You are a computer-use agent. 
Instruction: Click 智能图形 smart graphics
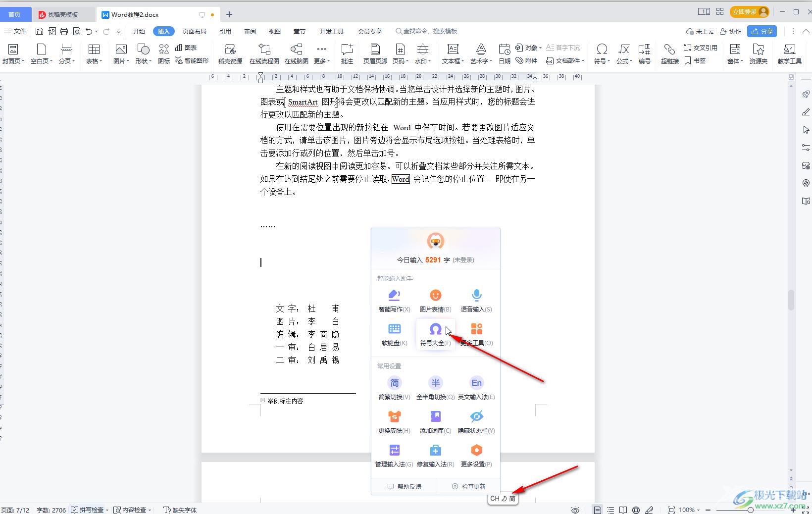pyautogui.click(x=192, y=61)
